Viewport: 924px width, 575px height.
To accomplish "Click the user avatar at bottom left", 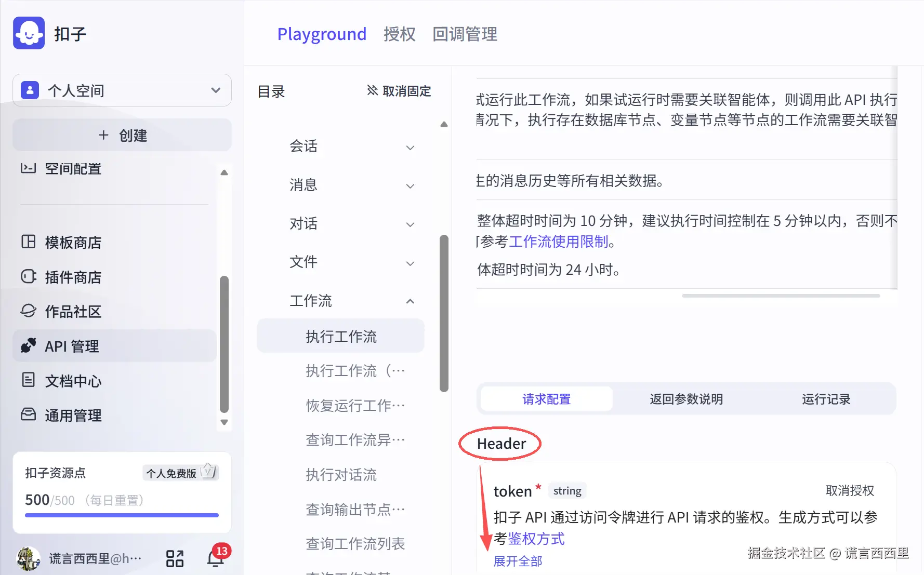I will click(29, 559).
